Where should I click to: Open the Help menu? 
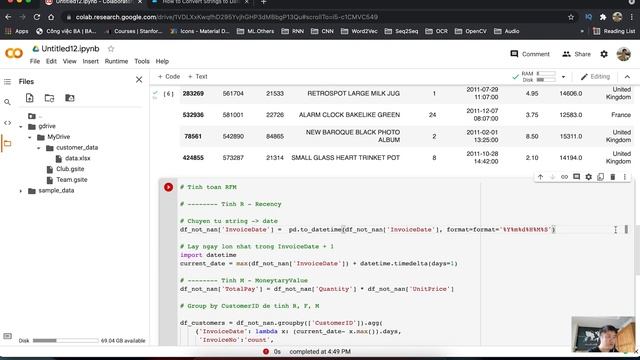point(162,61)
